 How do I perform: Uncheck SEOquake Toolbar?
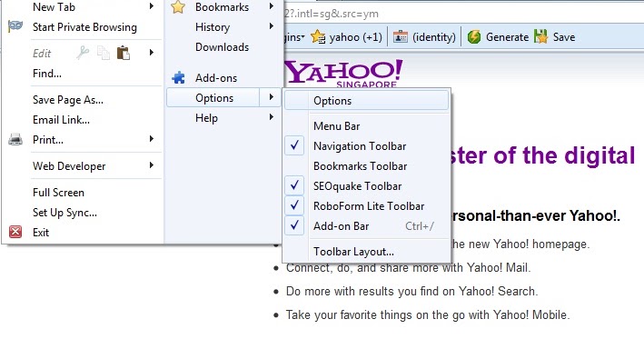[x=367, y=186]
